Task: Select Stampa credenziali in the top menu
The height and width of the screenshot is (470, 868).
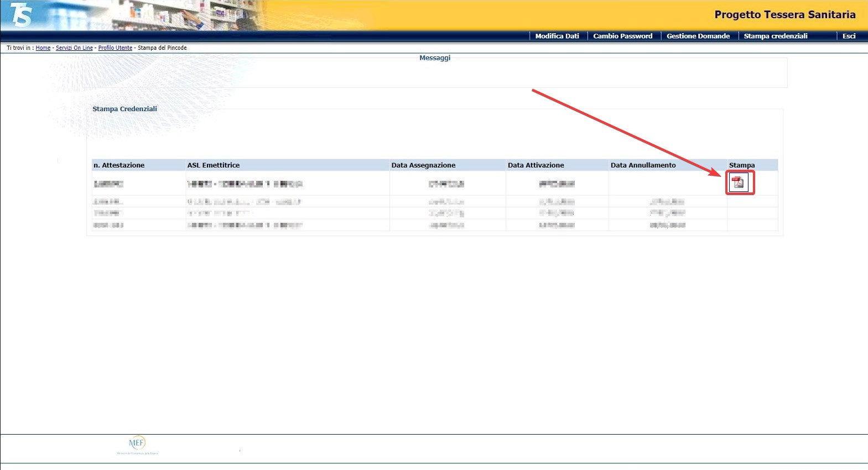Action: pos(776,36)
